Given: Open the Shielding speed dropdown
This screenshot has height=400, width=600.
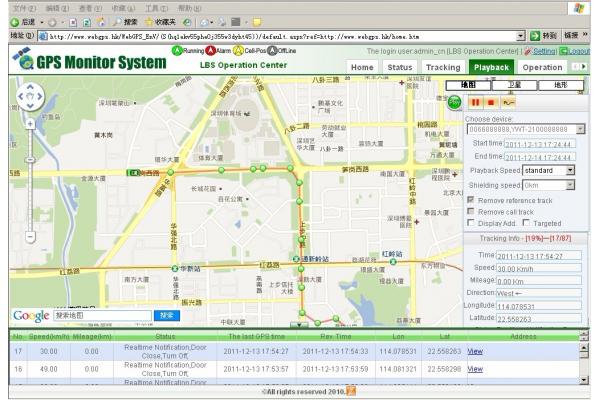Looking at the screenshot, I should 570,185.
